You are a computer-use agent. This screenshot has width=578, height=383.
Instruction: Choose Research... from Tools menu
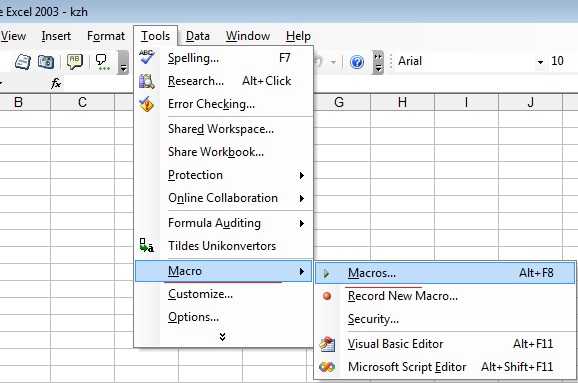click(224, 81)
